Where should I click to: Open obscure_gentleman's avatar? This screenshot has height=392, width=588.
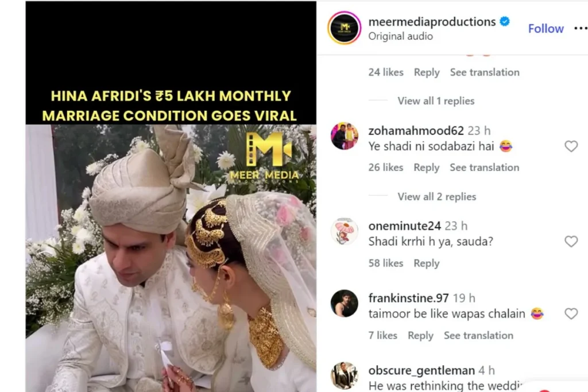point(345,375)
